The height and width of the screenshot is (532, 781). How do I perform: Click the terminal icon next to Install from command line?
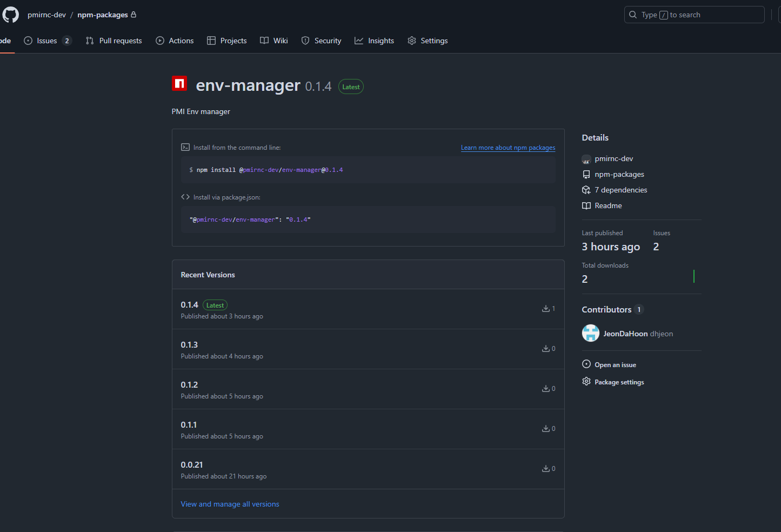point(185,147)
